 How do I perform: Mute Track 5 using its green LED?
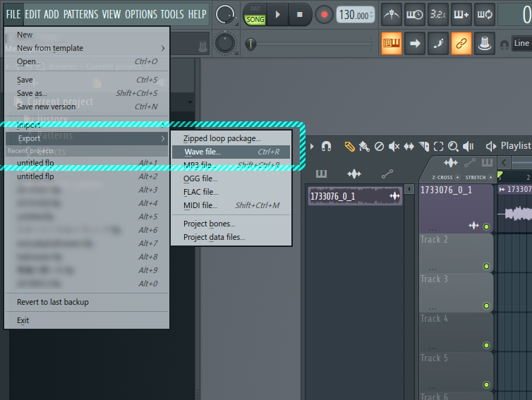point(486,384)
